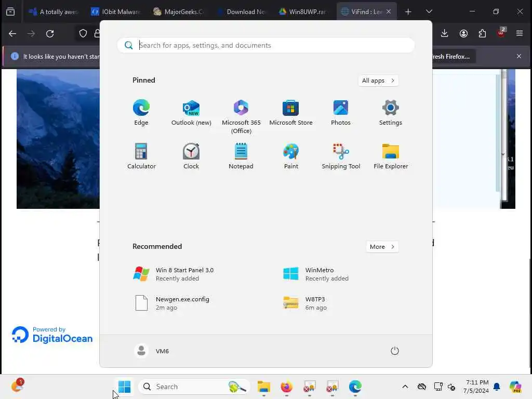Switch to the Win8UWP.rar tab

pyautogui.click(x=303, y=11)
